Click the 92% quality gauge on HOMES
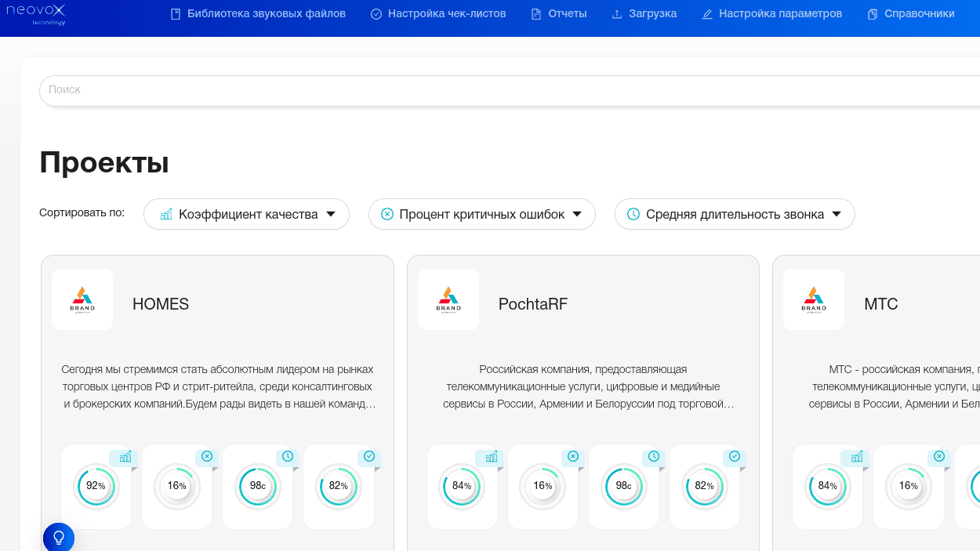The width and height of the screenshot is (980, 551). click(x=96, y=486)
